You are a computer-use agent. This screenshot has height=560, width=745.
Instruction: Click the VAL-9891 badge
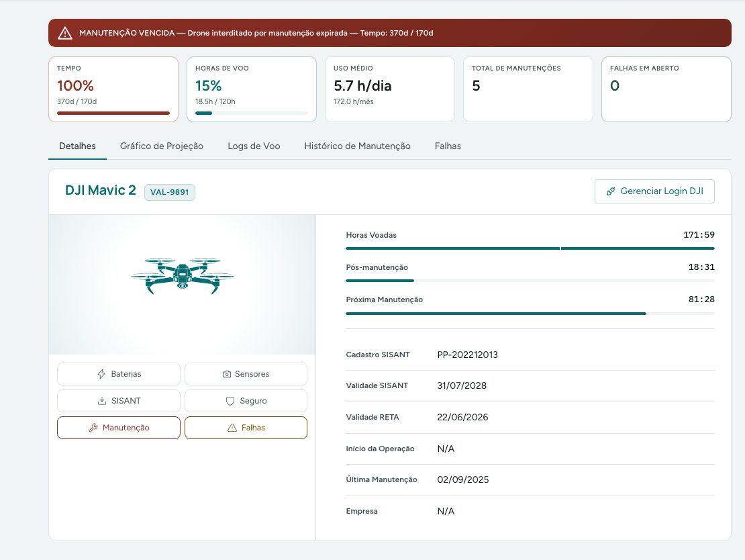pyautogui.click(x=170, y=192)
